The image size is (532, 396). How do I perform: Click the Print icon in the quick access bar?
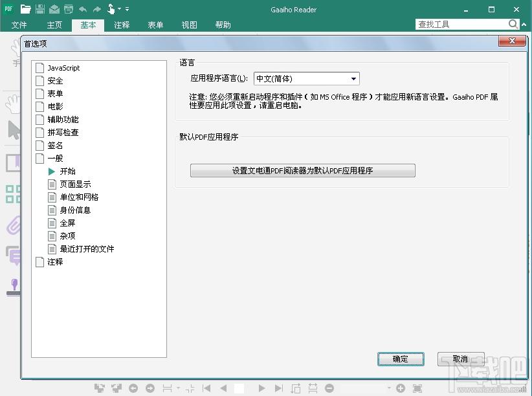pyautogui.click(x=69, y=9)
